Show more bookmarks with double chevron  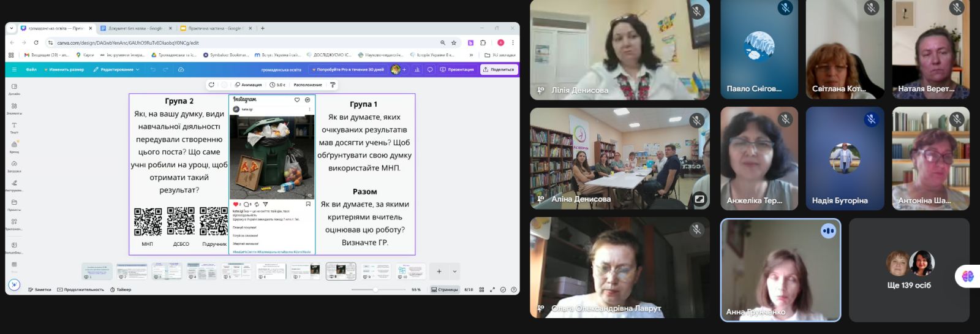(471, 55)
